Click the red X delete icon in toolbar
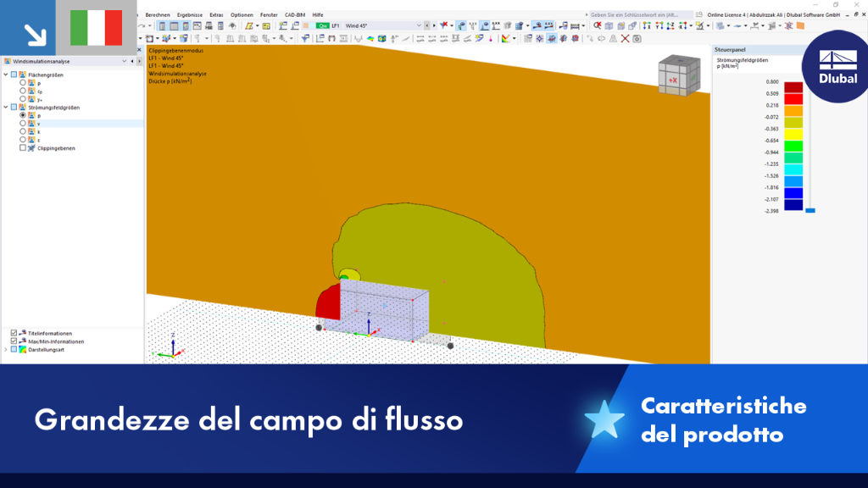Viewport: 868px width, 488px height. pos(625,39)
